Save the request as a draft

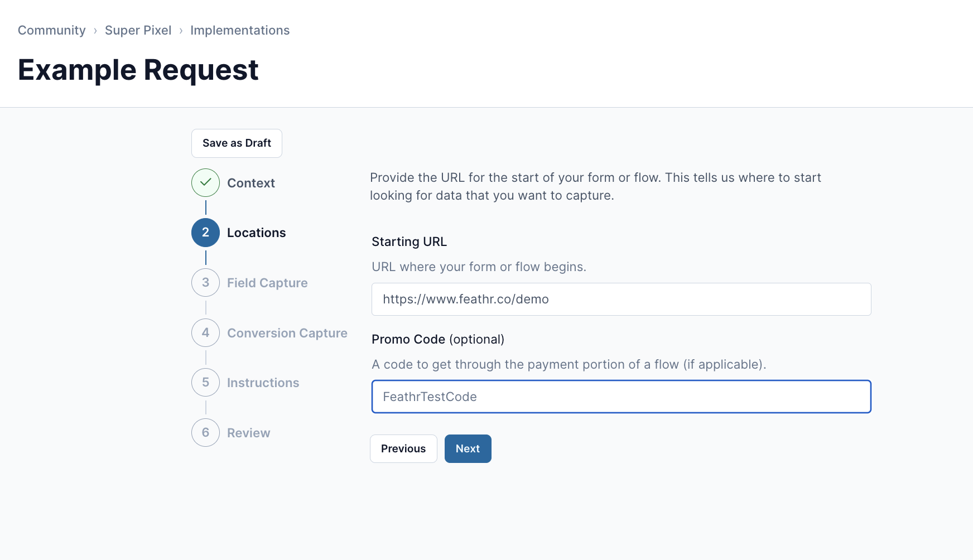237,143
